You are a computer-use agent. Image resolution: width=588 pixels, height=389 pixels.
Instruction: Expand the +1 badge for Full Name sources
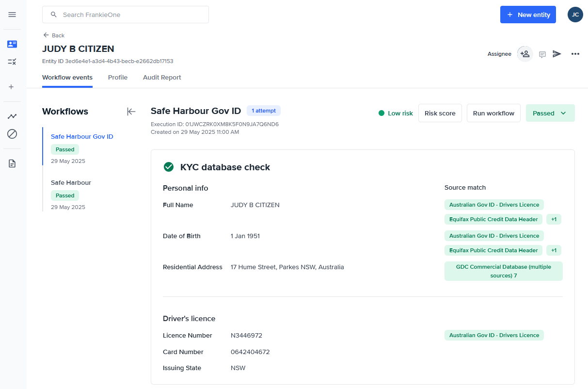[x=554, y=219]
